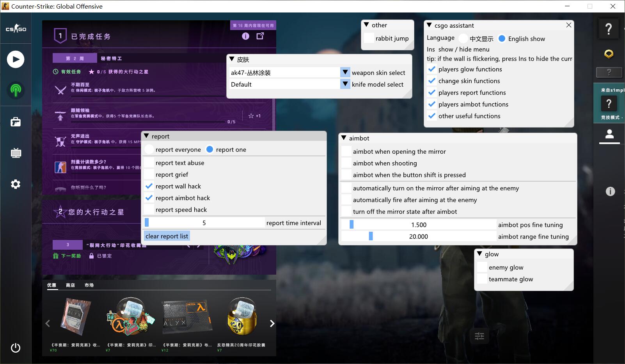Image resolution: width=625 pixels, height=364 pixels.
Task: Collapse the csgo assistant panel triangle
Action: pos(429,25)
